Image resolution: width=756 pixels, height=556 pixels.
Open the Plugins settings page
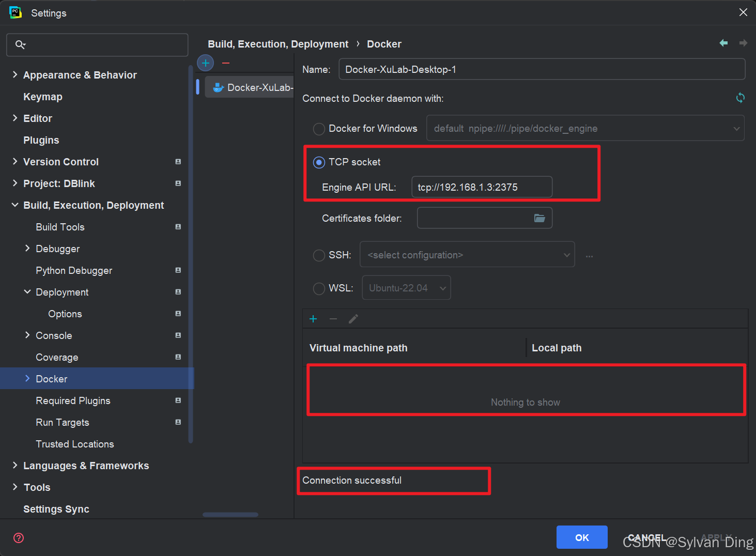[x=41, y=140]
